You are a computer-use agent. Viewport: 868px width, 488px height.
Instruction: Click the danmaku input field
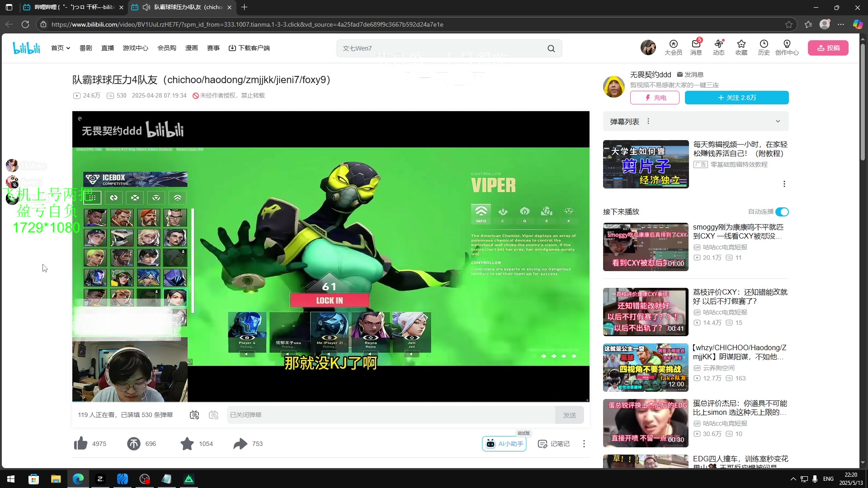click(391, 415)
